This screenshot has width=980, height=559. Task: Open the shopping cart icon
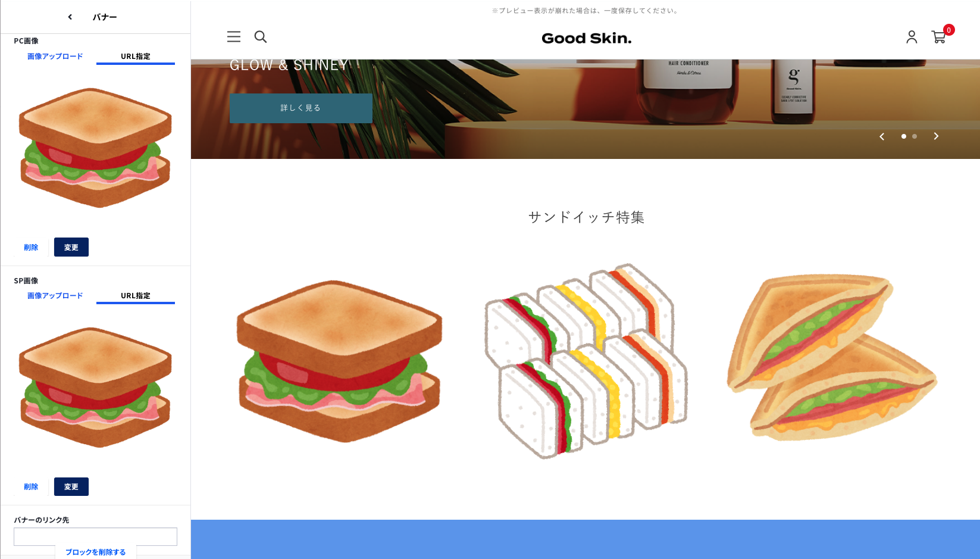[939, 37]
